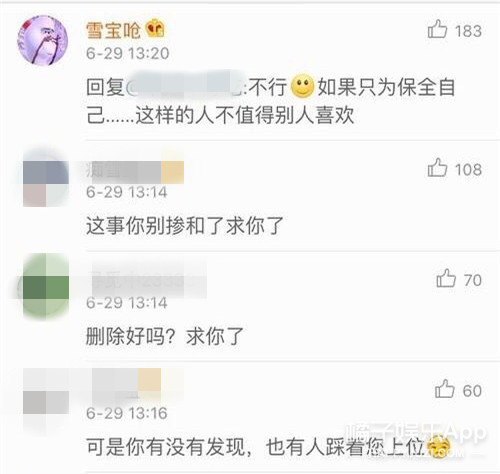Tap the 183 like count number

click(468, 31)
